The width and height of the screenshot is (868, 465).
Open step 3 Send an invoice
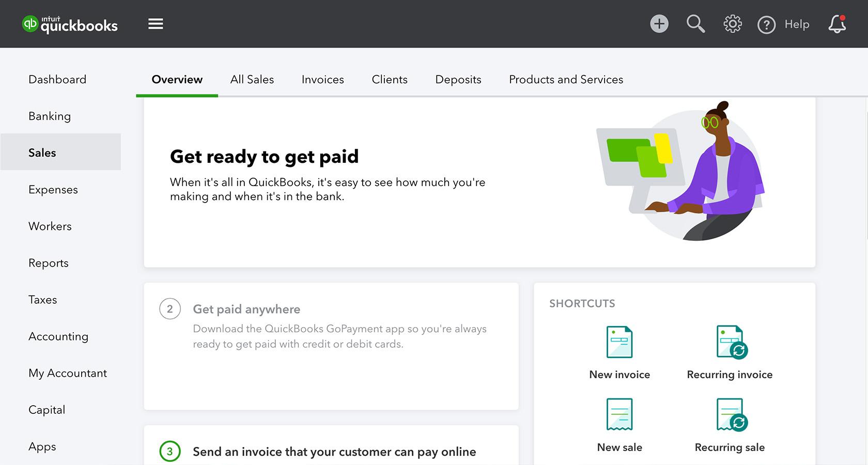click(x=334, y=452)
